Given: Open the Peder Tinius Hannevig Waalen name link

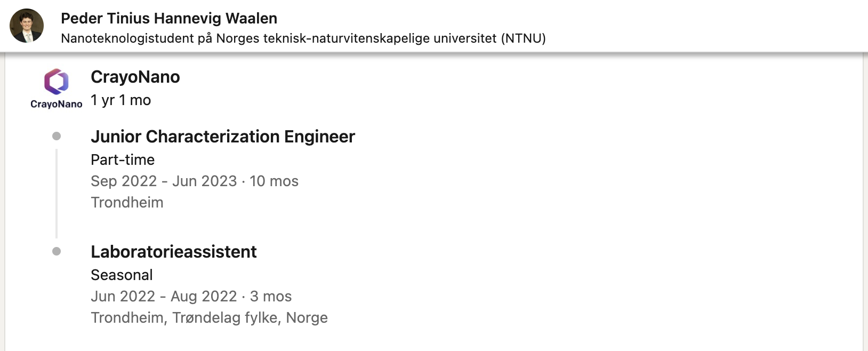Looking at the screenshot, I should pyautogui.click(x=169, y=18).
